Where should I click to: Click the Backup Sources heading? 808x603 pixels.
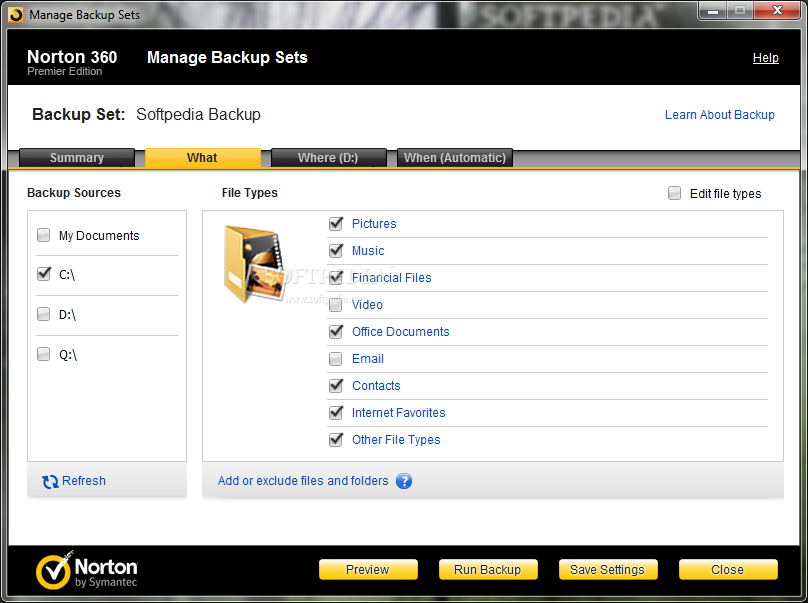(x=74, y=193)
